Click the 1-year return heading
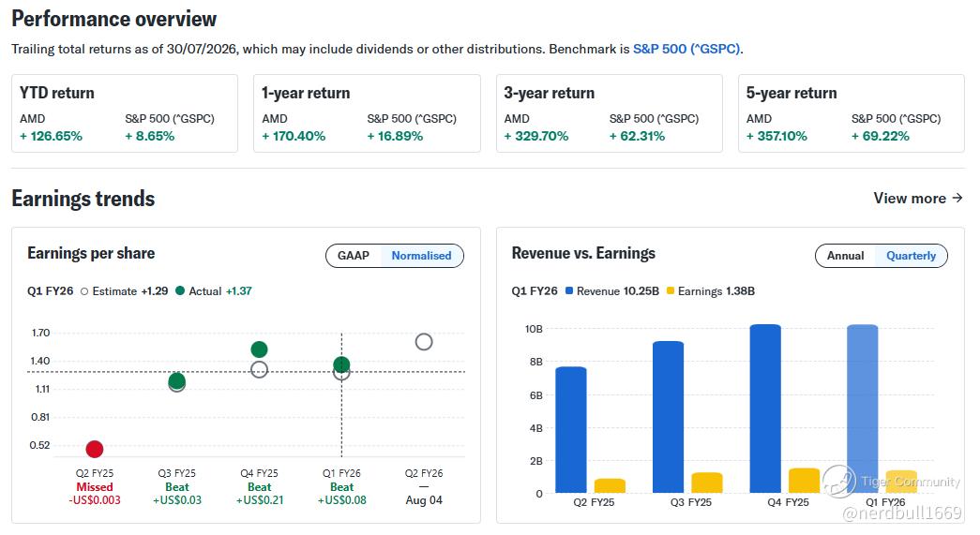Viewport: 980px width, 535px height. point(306,93)
